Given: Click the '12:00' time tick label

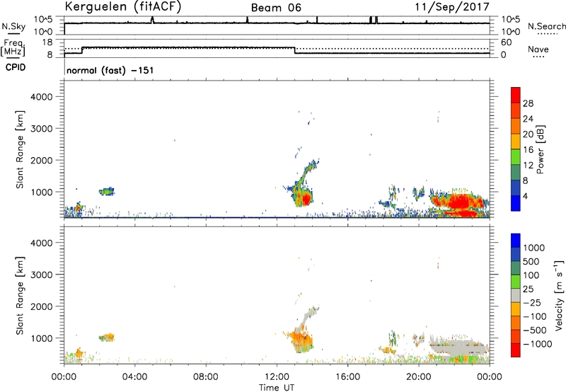Looking at the screenshot, I should 277,377.
